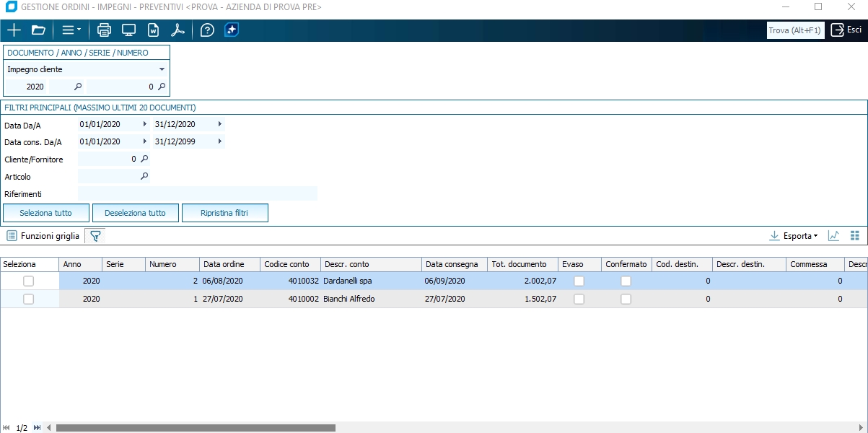Click the sparkle assistant icon in toolbar
This screenshot has width=868, height=433.
(231, 30)
